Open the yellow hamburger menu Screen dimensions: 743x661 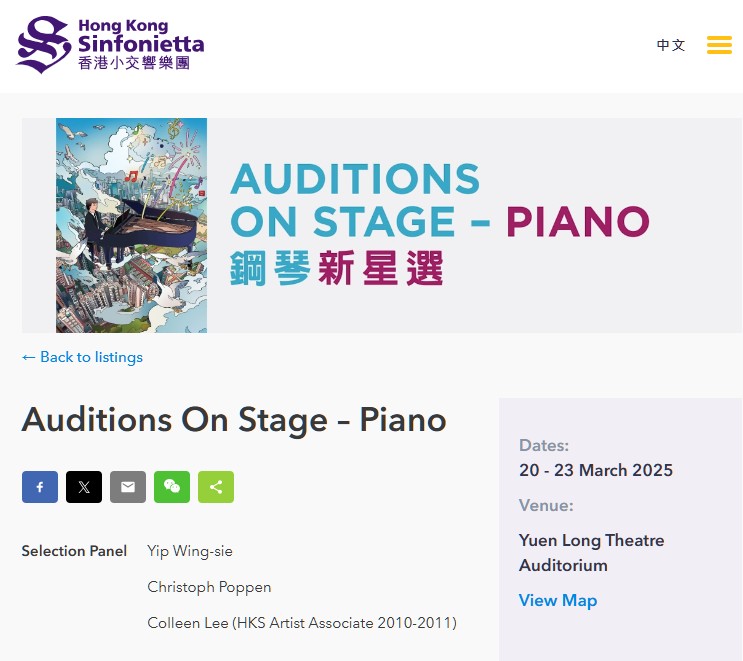[719, 45]
